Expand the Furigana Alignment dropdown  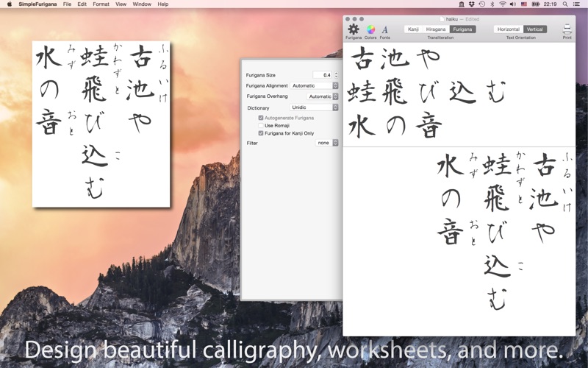(x=314, y=85)
